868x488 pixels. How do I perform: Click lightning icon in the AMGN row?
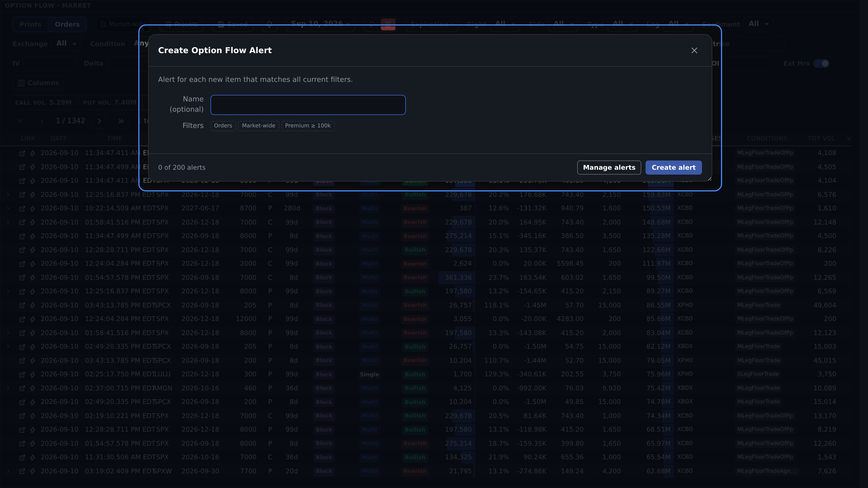(x=33, y=388)
